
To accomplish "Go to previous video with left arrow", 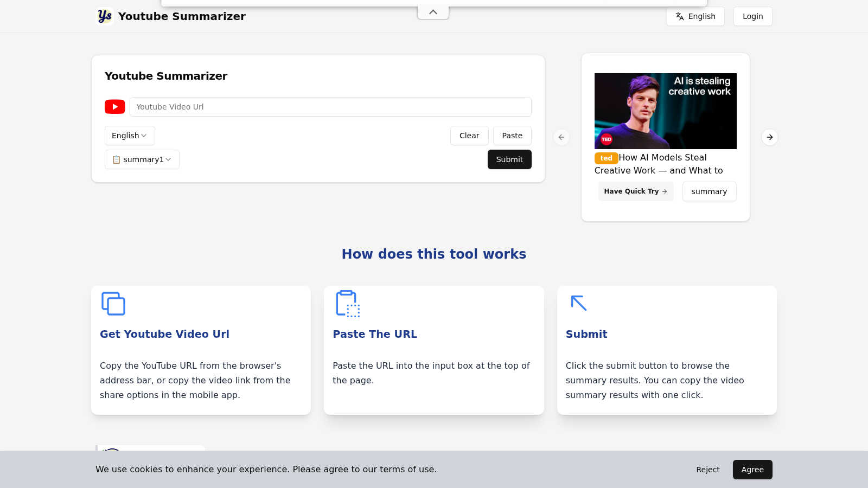I will click(x=561, y=137).
